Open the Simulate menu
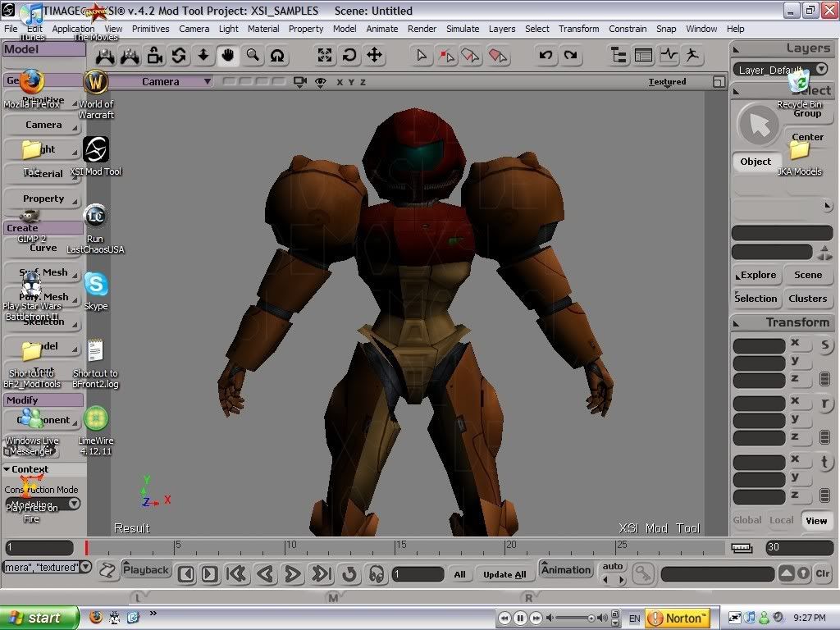 point(463,29)
